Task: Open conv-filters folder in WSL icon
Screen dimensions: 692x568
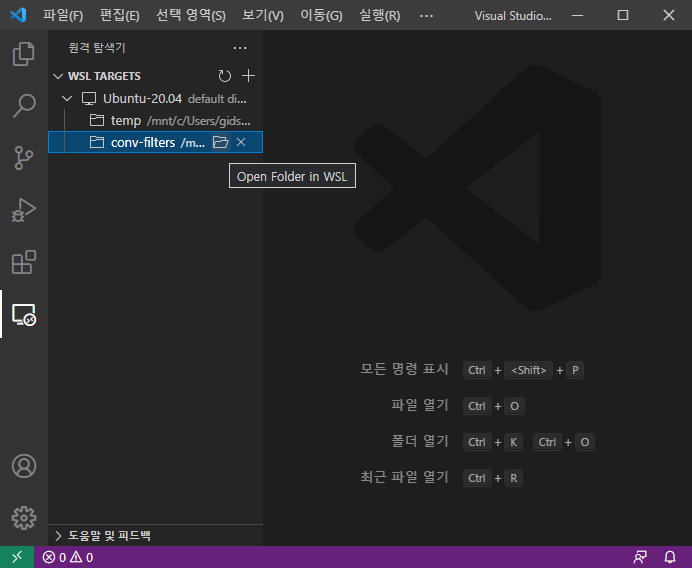Action: pos(221,142)
